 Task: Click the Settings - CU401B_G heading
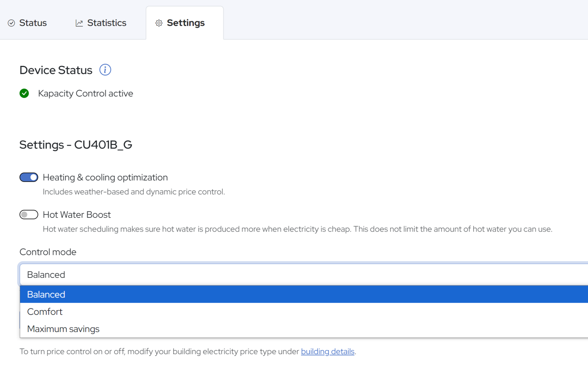pyautogui.click(x=76, y=145)
